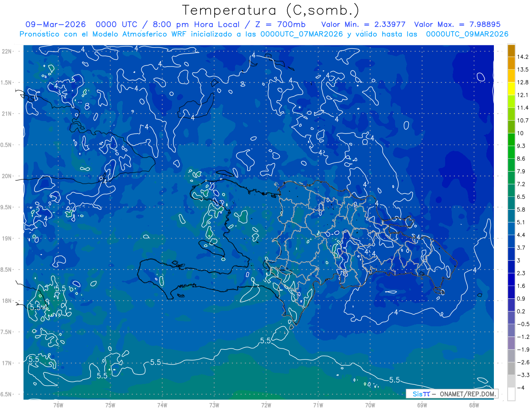Viewport: 532px width, 411px height.
Task: Select the date '09-Mar-2026' in the header
Action: tap(56, 24)
